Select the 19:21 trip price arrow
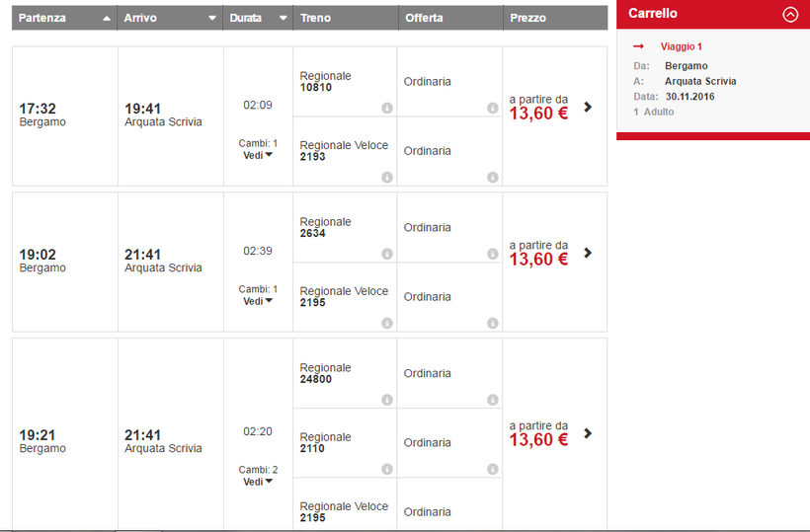This screenshot has height=532, width=810. [x=588, y=433]
